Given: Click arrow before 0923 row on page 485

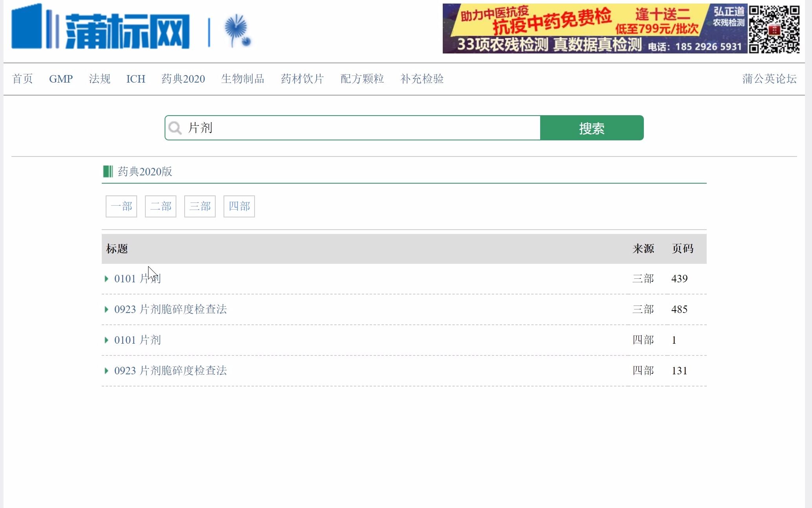Looking at the screenshot, I should (x=106, y=309).
